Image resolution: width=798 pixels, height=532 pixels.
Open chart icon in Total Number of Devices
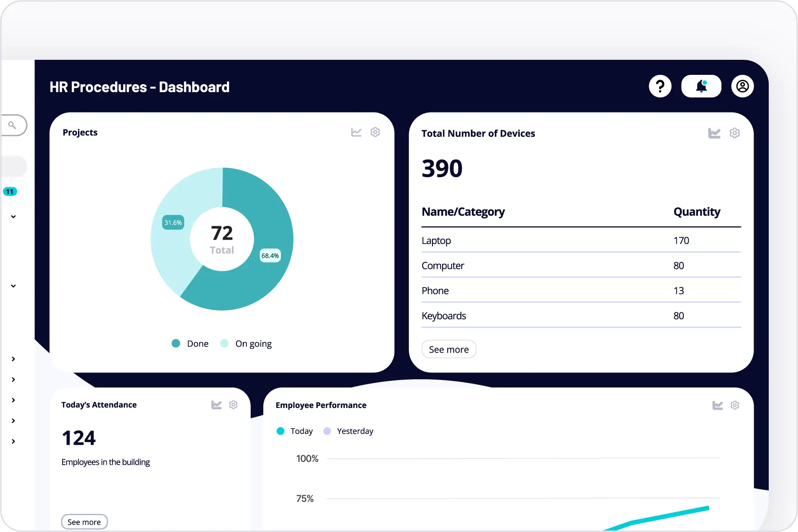714,133
